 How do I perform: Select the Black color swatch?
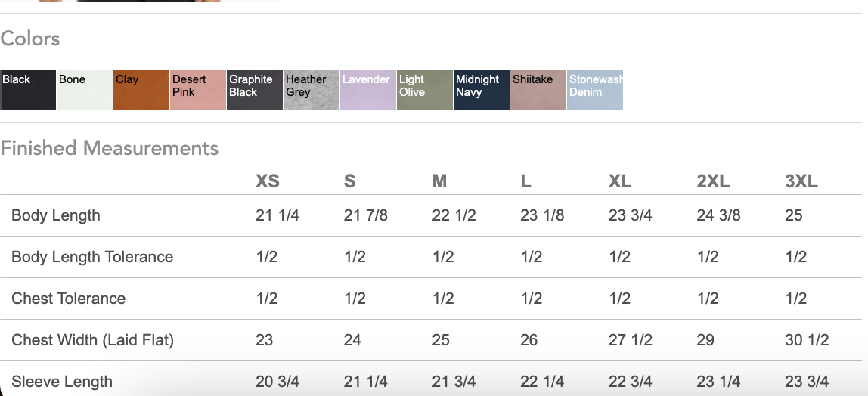point(28,90)
